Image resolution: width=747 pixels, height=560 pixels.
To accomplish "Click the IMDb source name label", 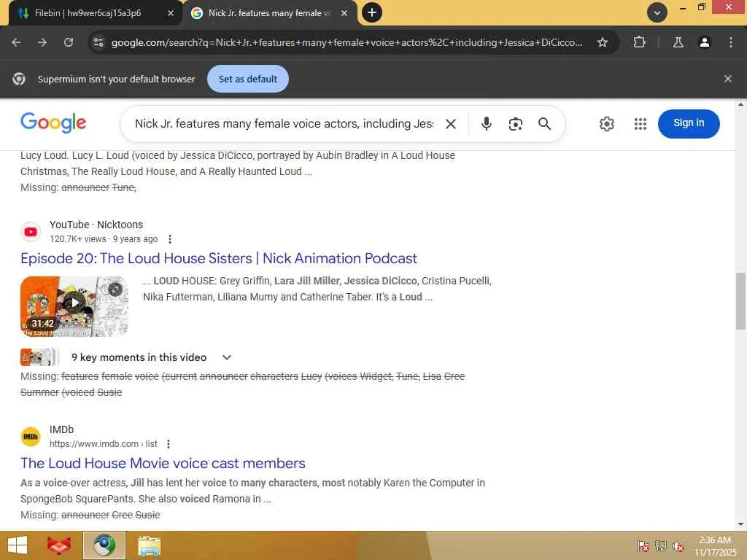I will tap(61, 429).
